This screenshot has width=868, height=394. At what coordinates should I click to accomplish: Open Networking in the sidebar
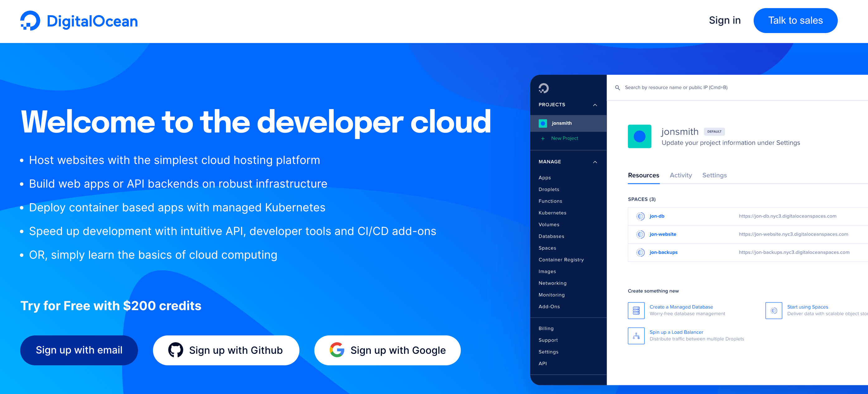552,283
